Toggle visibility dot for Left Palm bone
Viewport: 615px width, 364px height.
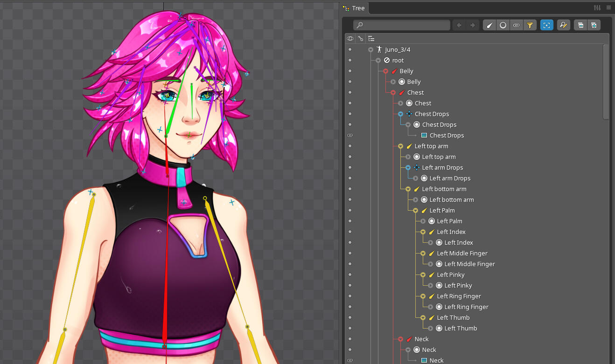pos(350,211)
